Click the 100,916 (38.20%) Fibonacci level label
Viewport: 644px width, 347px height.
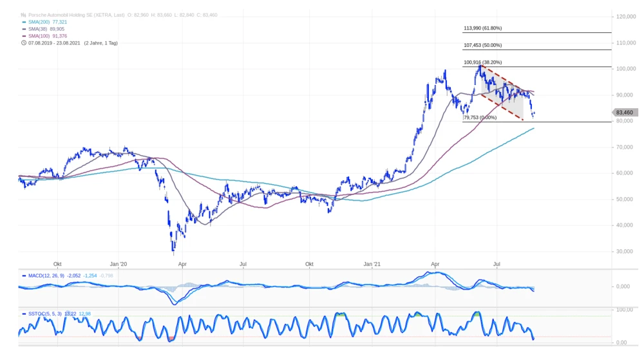pyautogui.click(x=482, y=63)
